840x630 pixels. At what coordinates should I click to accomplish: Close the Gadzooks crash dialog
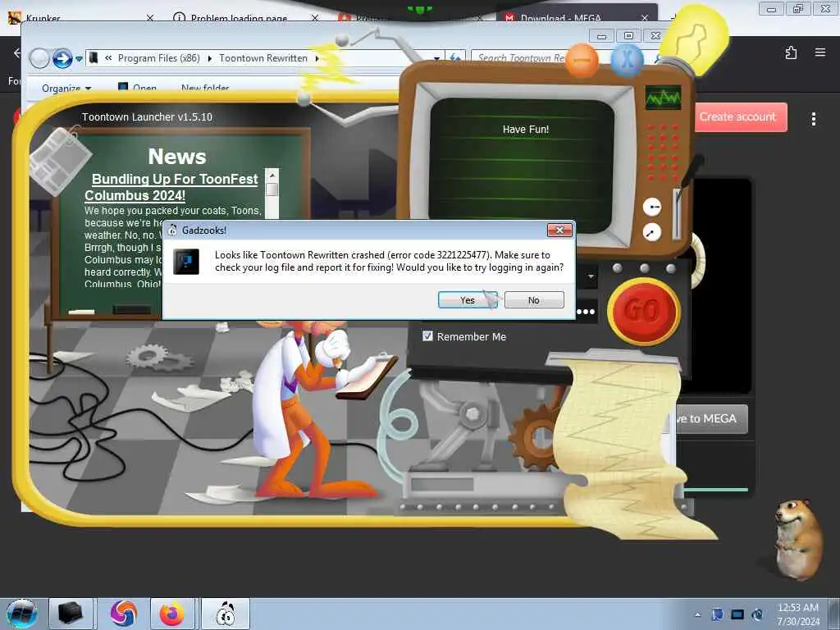coord(559,230)
